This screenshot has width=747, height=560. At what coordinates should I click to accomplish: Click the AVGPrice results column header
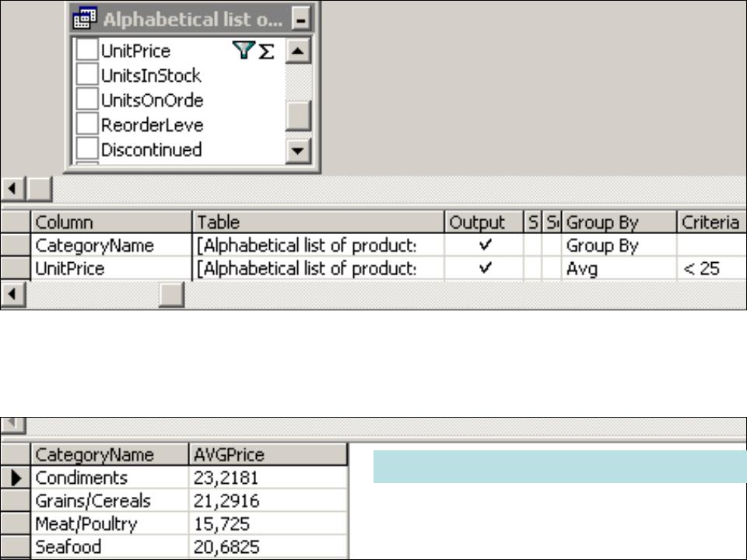[268, 454]
